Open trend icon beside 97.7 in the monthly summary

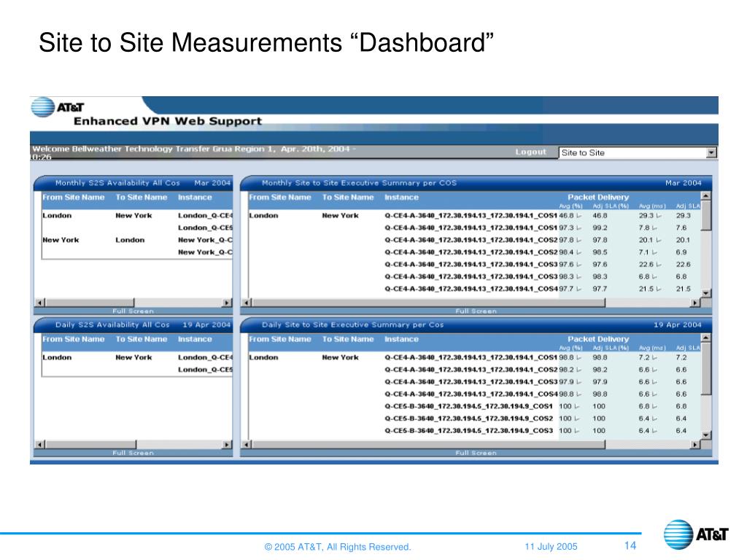point(578,289)
